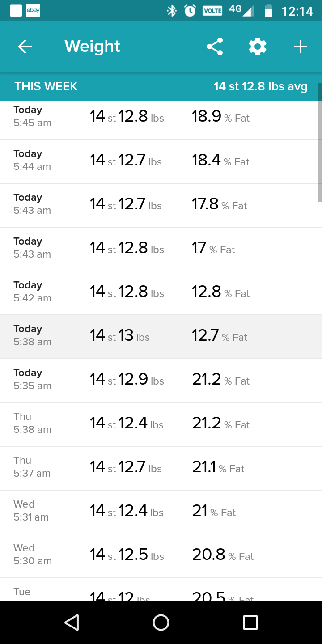Select Wed 5:31 am weight entry
This screenshot has height=644, width=322.
[161, 512]
